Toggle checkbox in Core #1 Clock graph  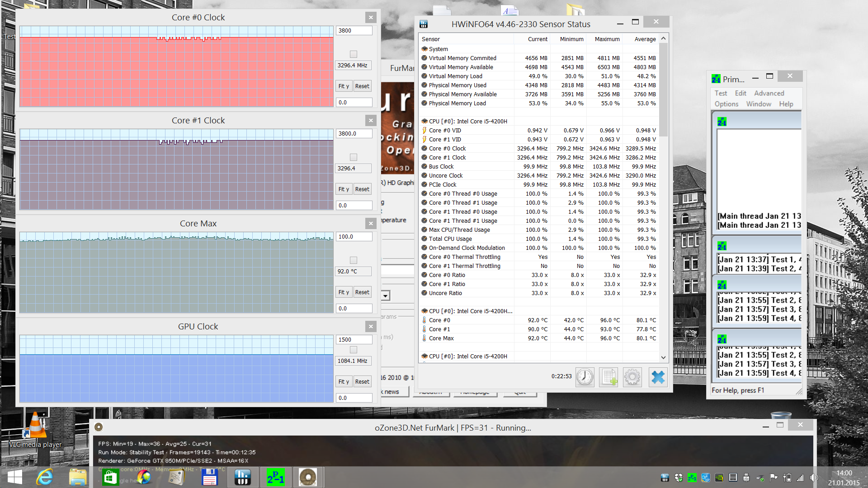pos(354,157)
